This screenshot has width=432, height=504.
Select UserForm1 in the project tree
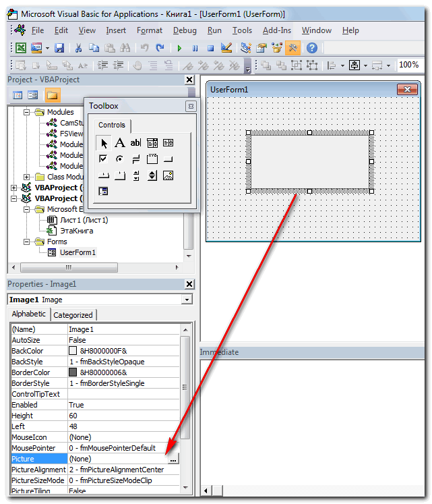pyautogui.click(x=78, y=252)
